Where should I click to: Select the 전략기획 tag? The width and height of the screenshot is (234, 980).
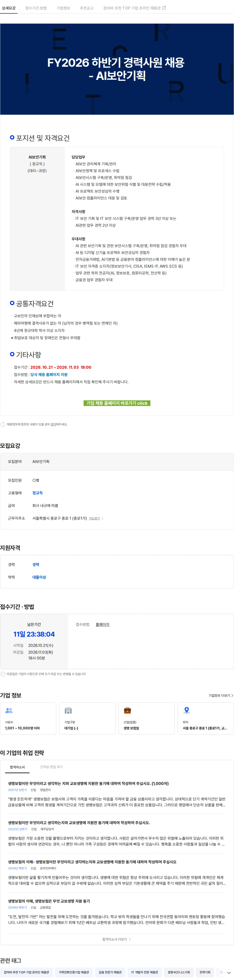coord(205,972)
